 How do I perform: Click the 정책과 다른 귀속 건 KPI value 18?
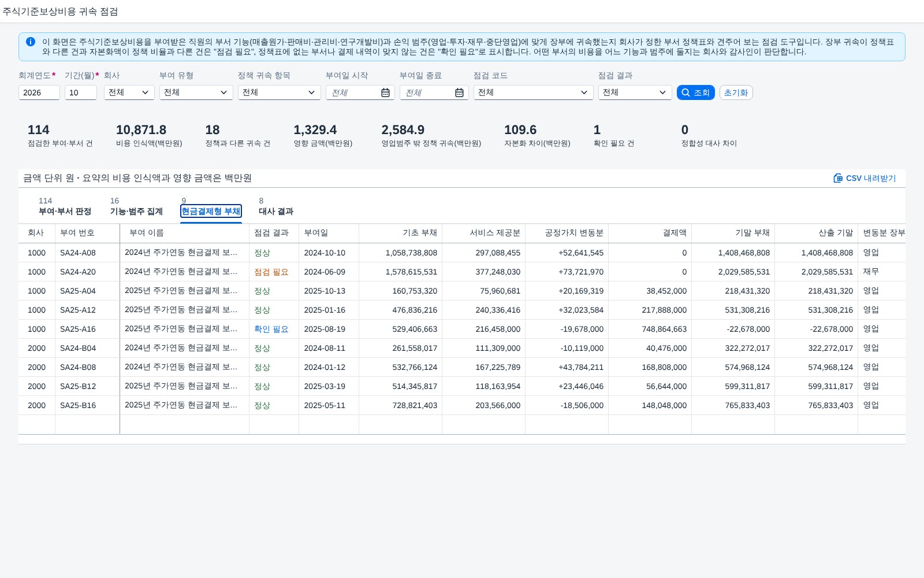coord(213,130)
